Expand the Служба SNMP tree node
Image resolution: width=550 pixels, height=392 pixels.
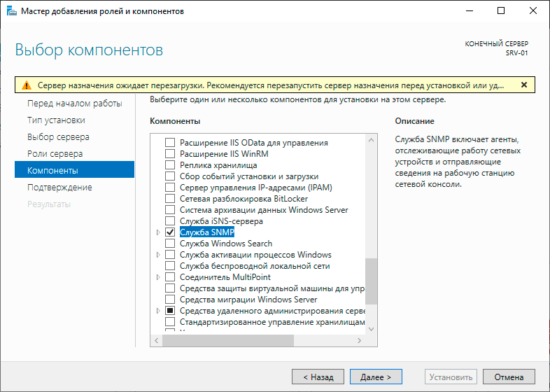pyautogui.click(x=158, y=232)
